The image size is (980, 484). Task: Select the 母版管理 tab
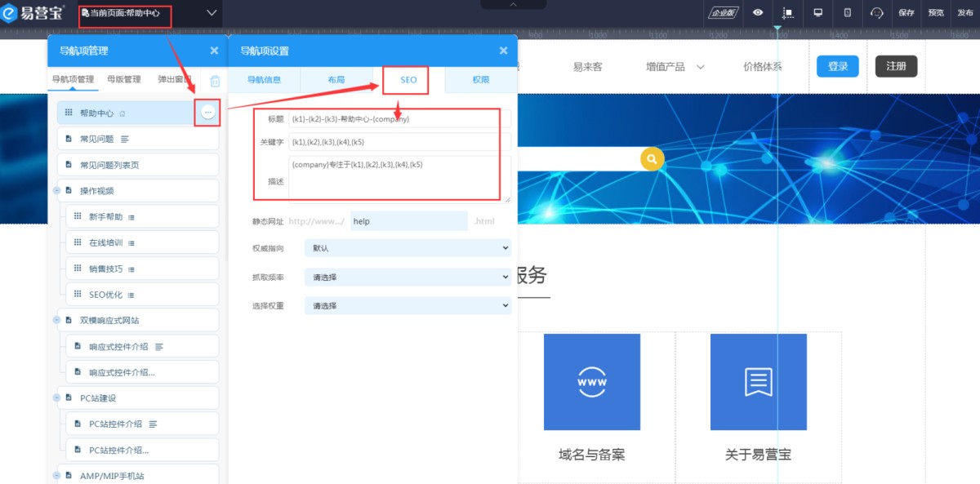coord(124,80)
